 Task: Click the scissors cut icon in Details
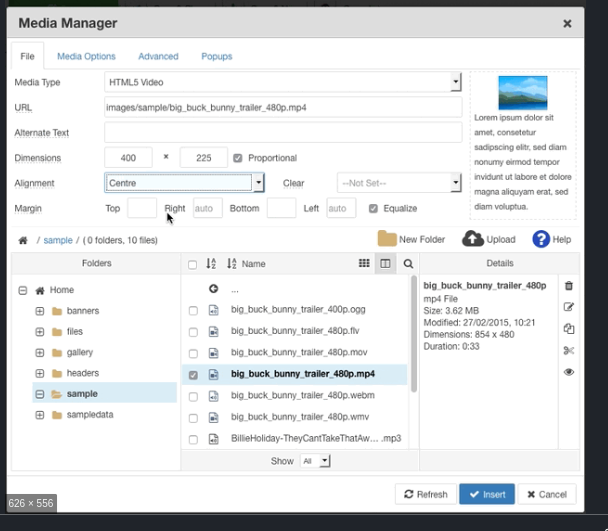tap(569, 350)
